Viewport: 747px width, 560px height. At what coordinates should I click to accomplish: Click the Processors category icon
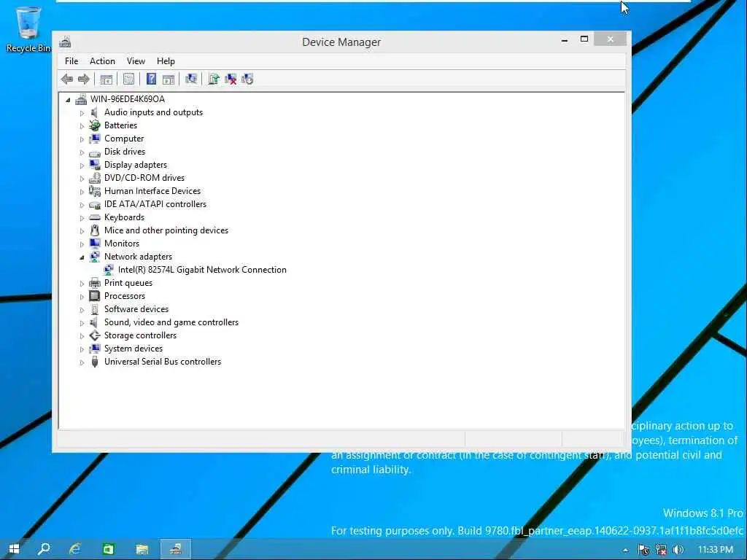[95, 296]
